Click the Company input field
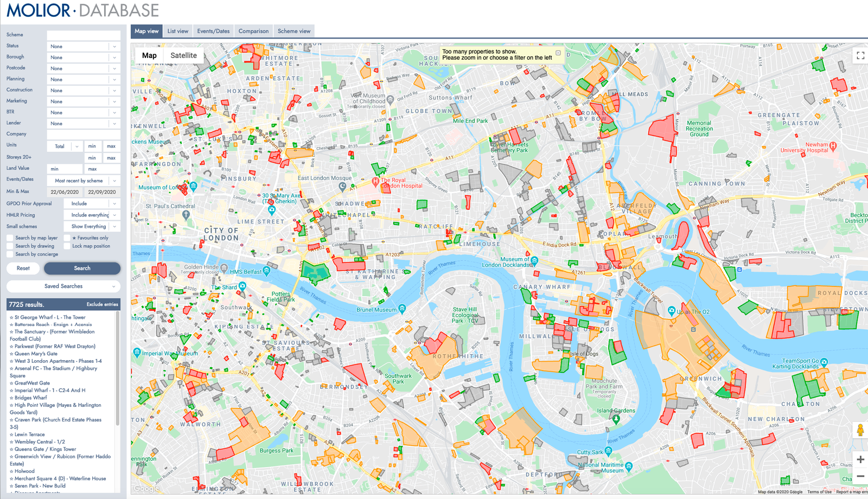The image size is (868, 499). click(x=84, y=134)
